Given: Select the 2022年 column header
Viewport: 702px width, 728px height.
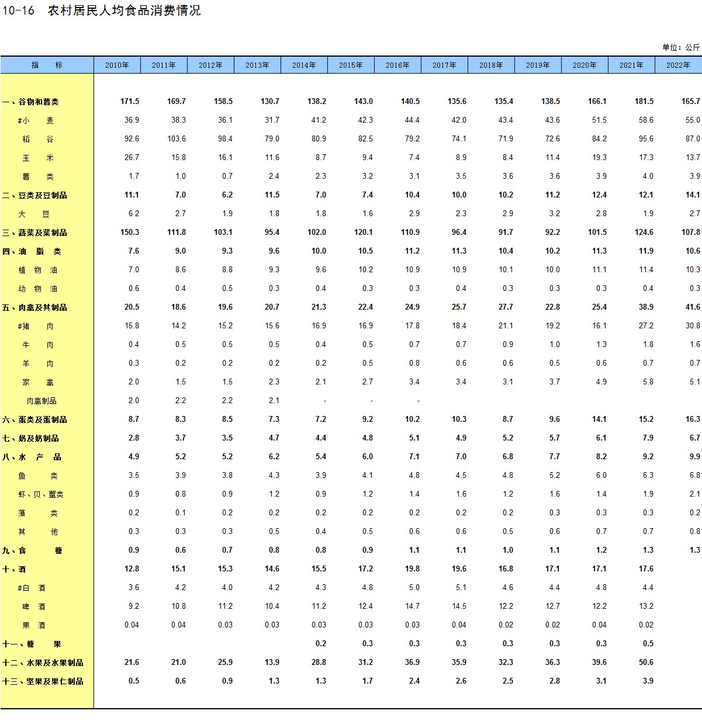Looking at the screenshot, I should coord(678,65).
